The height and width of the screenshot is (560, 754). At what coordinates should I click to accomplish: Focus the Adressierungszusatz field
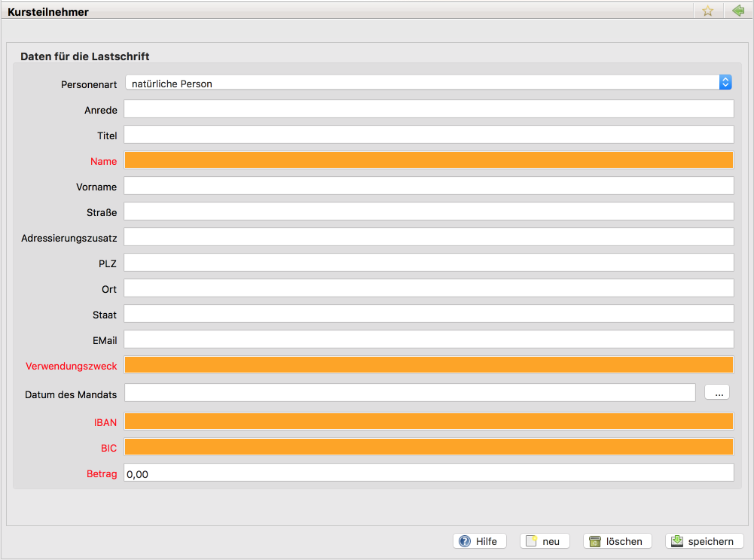click(428, 237)
